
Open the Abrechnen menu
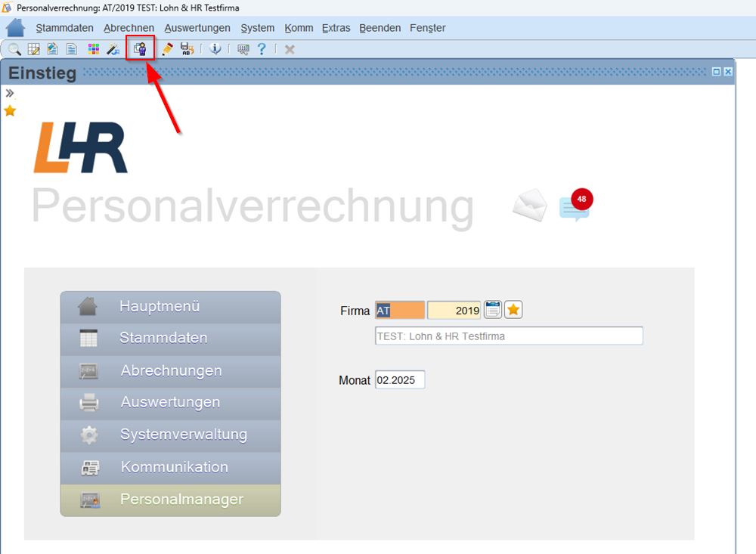click(129, 28)
